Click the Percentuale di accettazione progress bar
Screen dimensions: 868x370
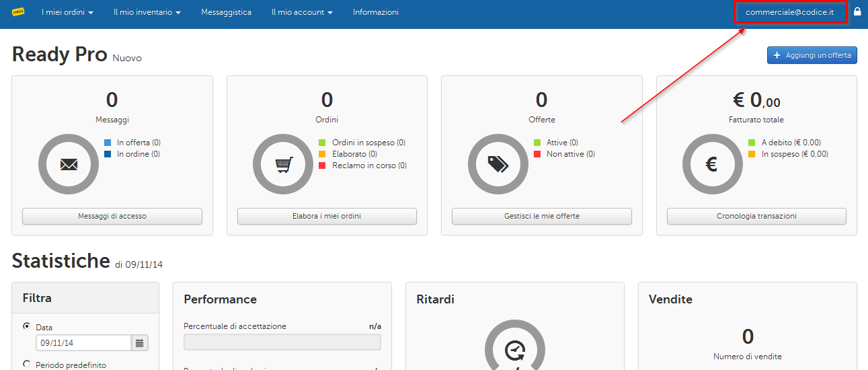tap(282, 342)
